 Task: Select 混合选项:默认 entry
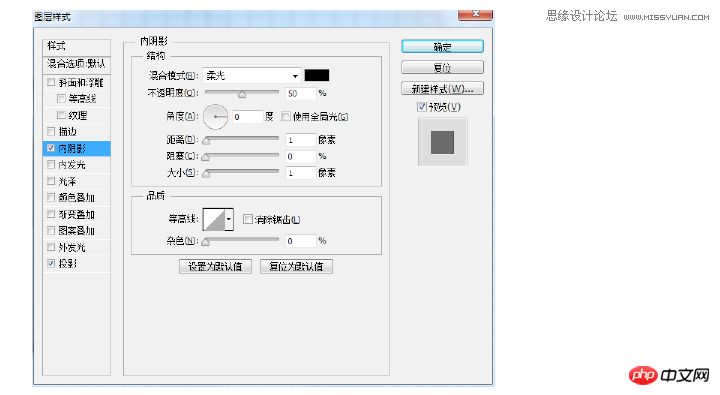coord(76,64)
